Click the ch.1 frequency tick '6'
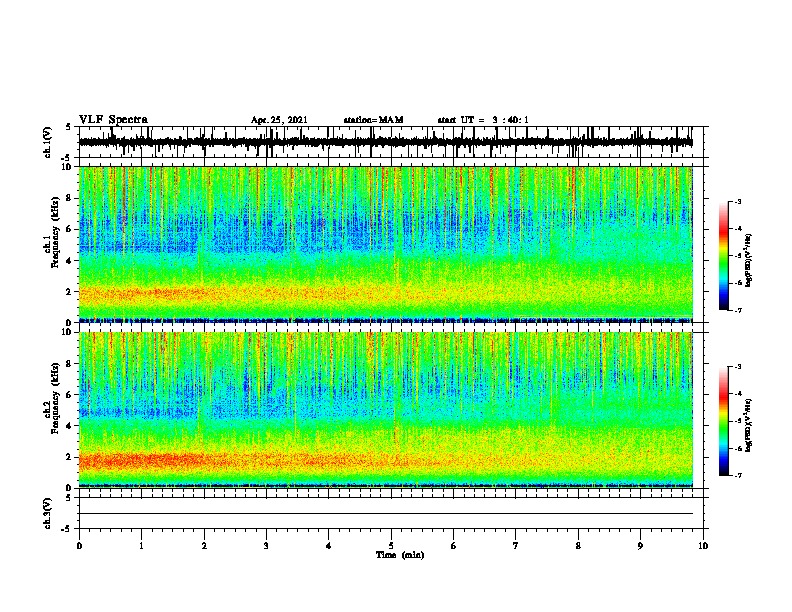Screen dimensions: 792x612 point(70,230)
